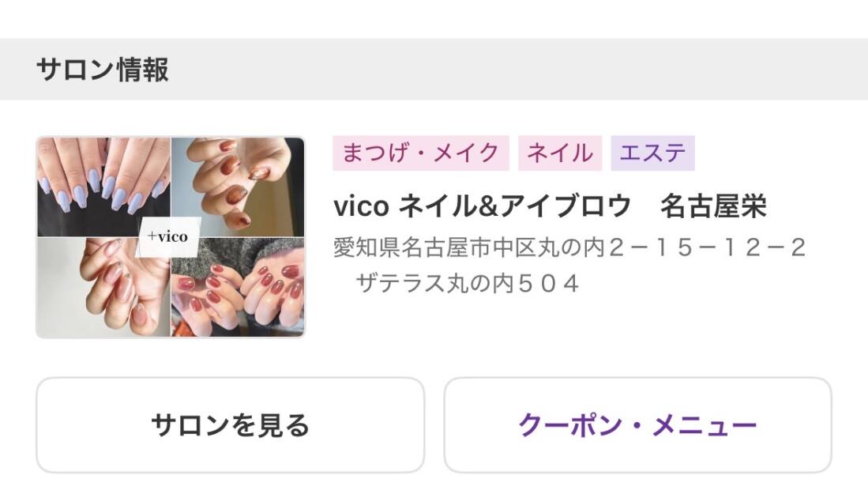Viewport: 868px width, 498px height.
Task: Click the word vico in the salon title
Action: pos(361,206)
